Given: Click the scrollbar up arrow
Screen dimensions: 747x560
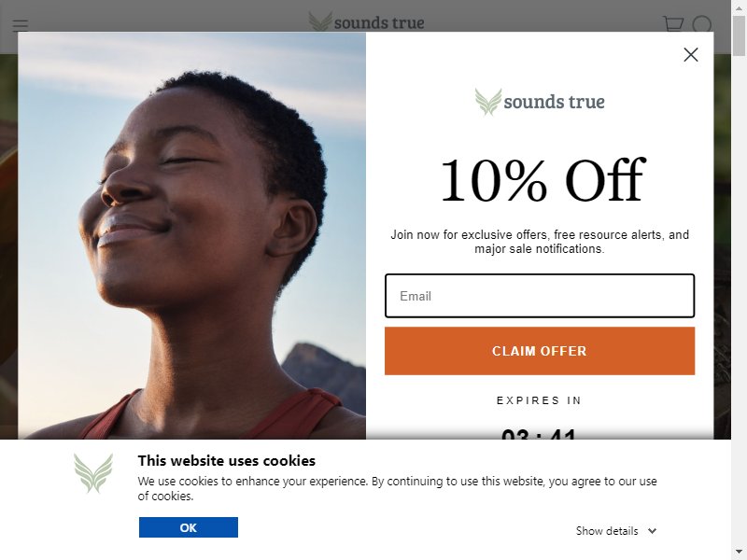Looking at the screenshot, I should coord(739,8).
